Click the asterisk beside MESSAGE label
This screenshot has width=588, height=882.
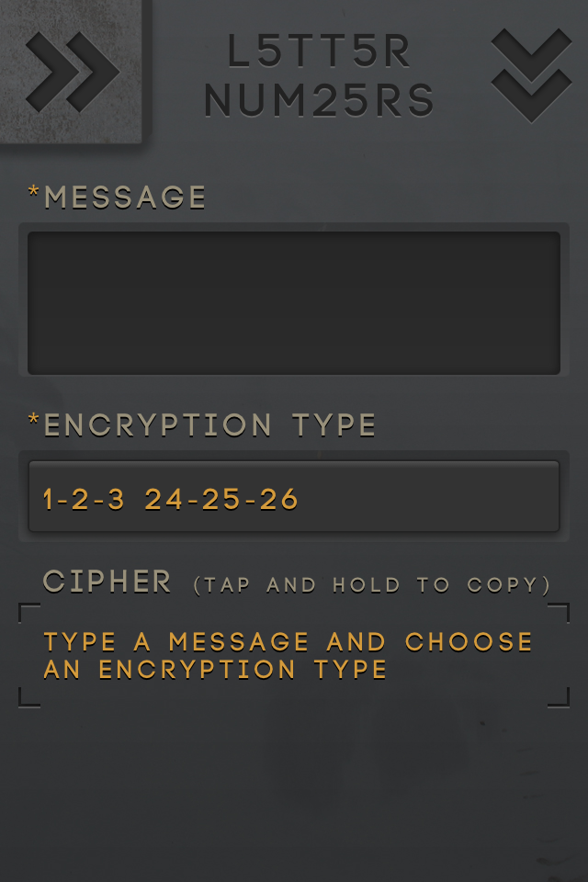tap(34, 192)
